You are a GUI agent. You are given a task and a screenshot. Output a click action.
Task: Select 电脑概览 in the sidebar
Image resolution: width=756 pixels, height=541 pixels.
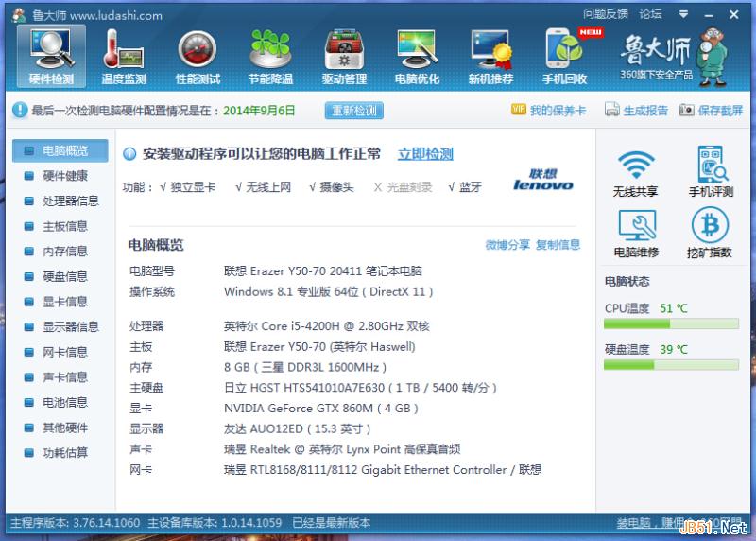pos(60,150)
